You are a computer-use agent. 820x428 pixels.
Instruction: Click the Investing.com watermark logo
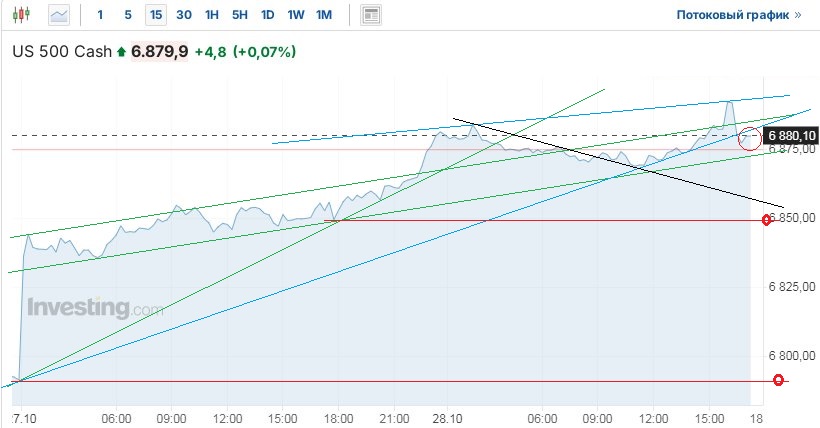(94, 308)
